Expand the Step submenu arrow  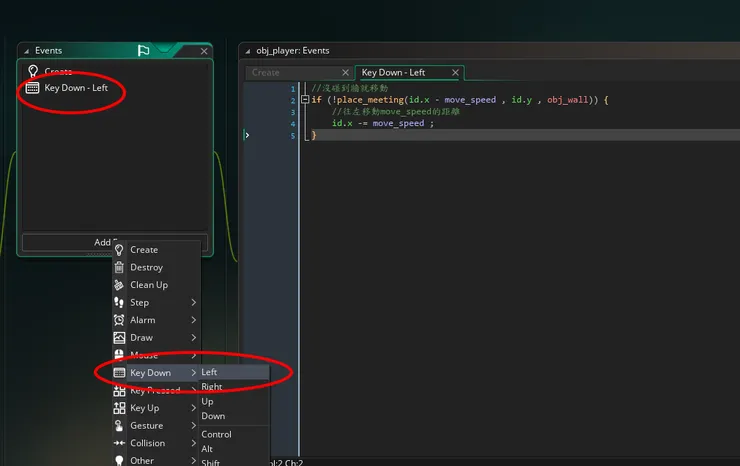click(x=193, y=302)
